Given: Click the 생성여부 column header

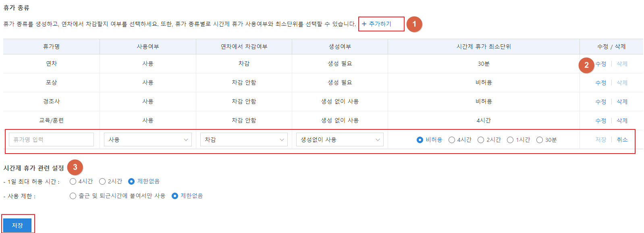Looking at the screenshot, I should coord(340,46).
